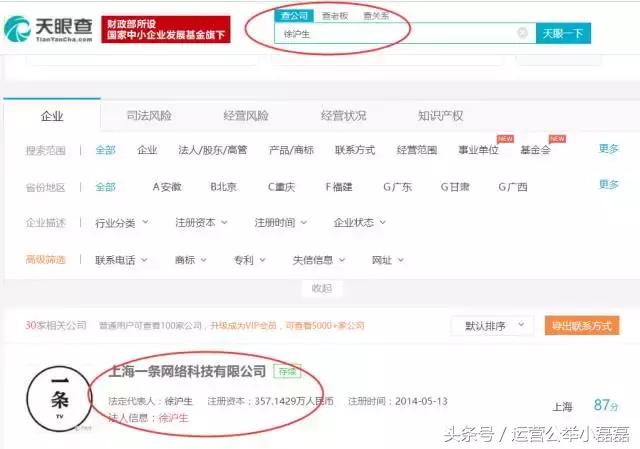Click the 一条 company logo thumbnail
640x449 pixels.
pos(60,398)
